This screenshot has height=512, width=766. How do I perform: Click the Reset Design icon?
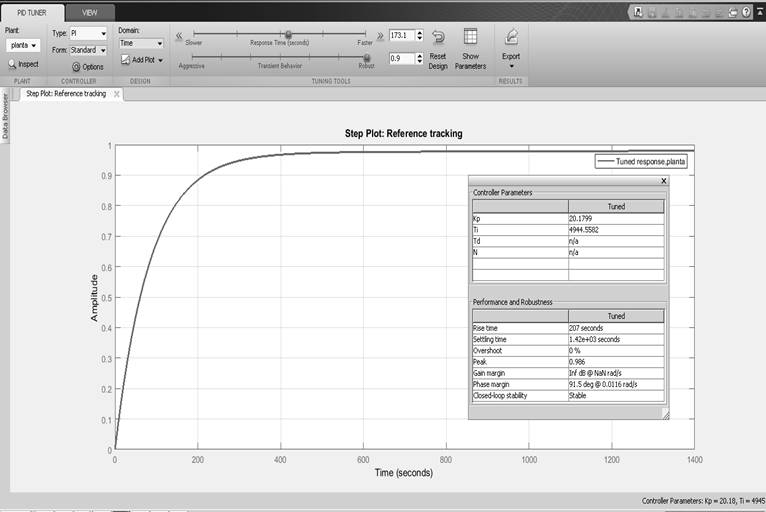coord(438,38)
